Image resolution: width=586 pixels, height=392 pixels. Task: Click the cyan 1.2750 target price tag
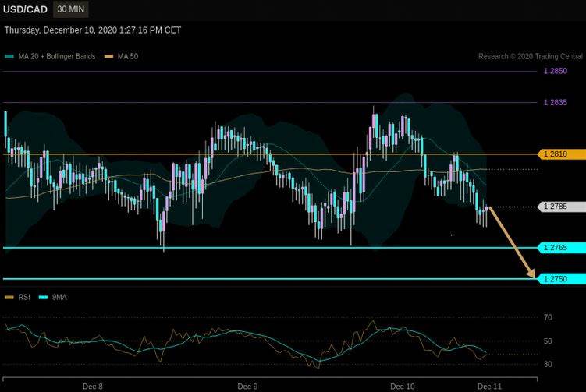562,279
